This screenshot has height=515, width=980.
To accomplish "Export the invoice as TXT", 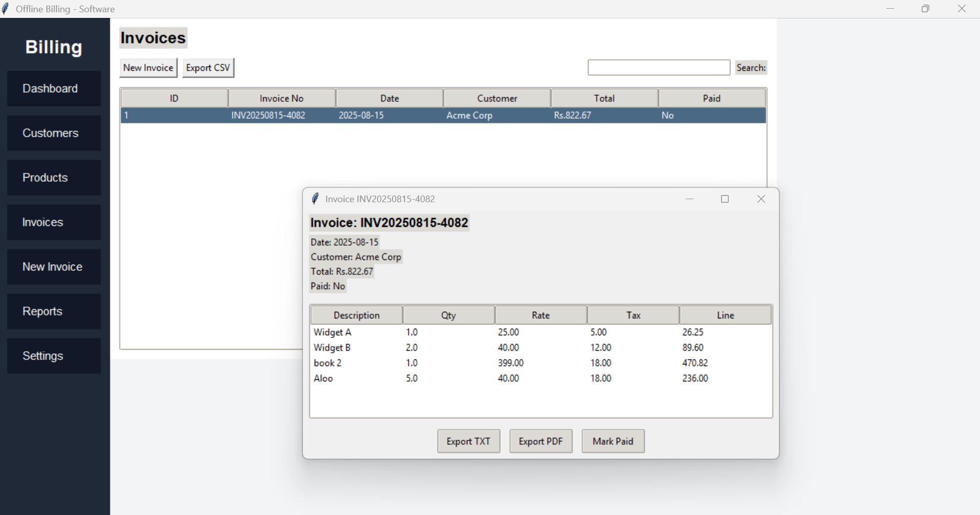I will coord(468,441).
